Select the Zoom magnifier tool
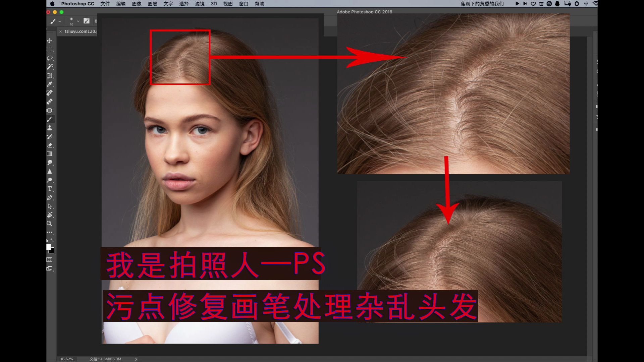644x362 pixels. point(50,224)
